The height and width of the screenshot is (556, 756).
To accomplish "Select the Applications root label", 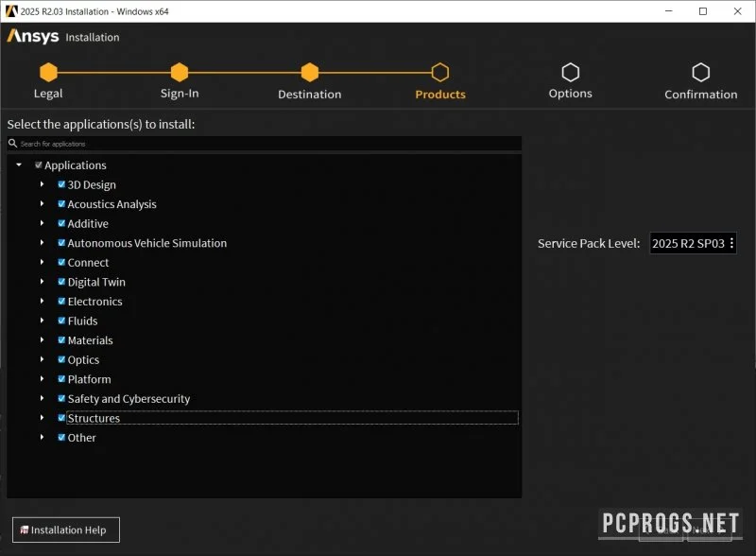I will point(76,165).
